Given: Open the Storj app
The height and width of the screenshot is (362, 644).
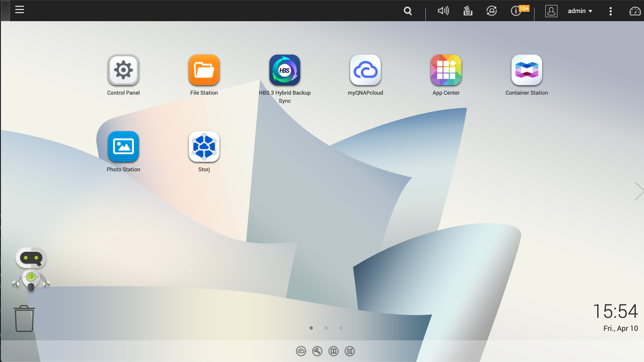Looking at the screenshot, I should point(204,147).
